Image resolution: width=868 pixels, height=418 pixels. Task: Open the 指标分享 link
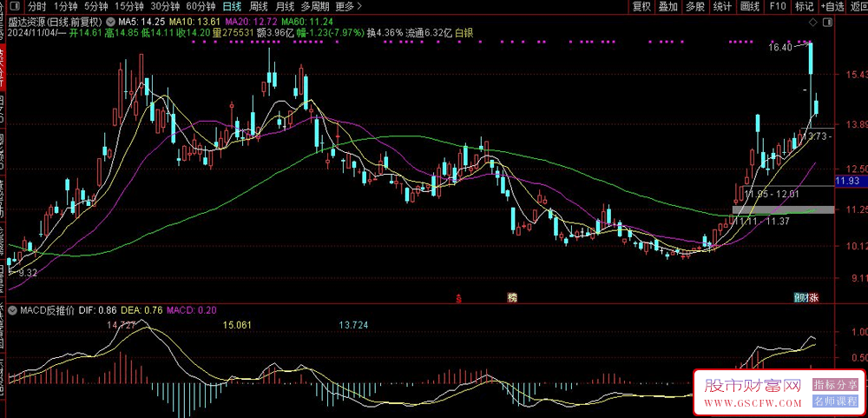point(835,384)
